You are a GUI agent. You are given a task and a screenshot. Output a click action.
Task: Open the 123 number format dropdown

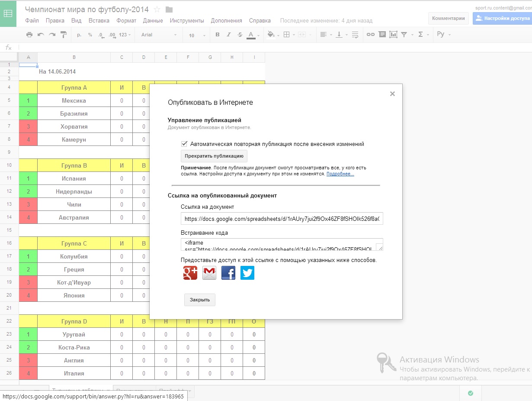click(x=125, y=35)
